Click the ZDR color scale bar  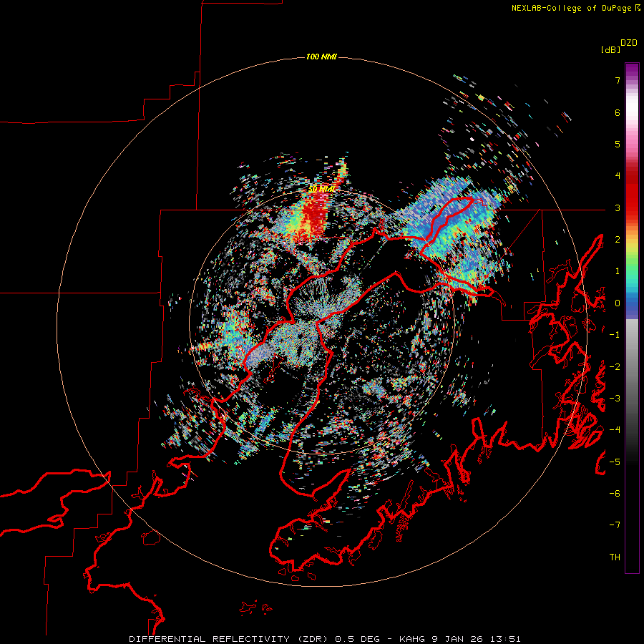tap(632, 318)
